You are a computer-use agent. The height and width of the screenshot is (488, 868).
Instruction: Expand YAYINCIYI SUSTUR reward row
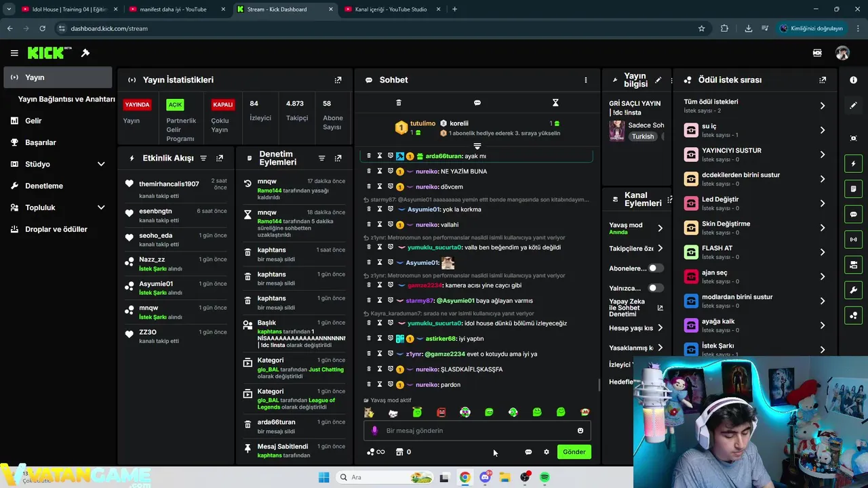(x=755, y=155)
